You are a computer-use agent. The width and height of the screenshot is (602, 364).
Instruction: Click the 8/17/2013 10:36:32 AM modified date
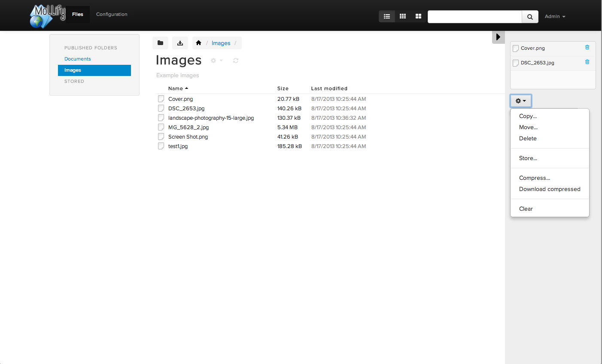pyautogui.click(x=339, y=118)
